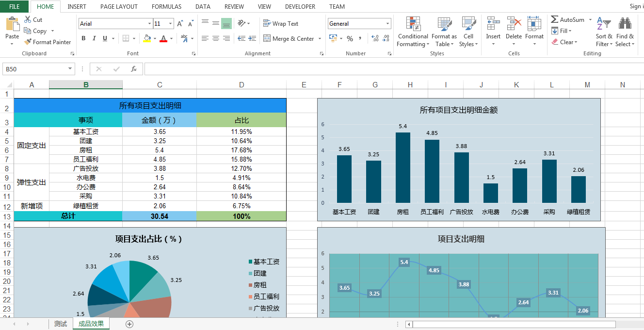Viewport: 644px width, 330px height.
Task: Open the Arial font name dropdown
Action: pos(149,23)
